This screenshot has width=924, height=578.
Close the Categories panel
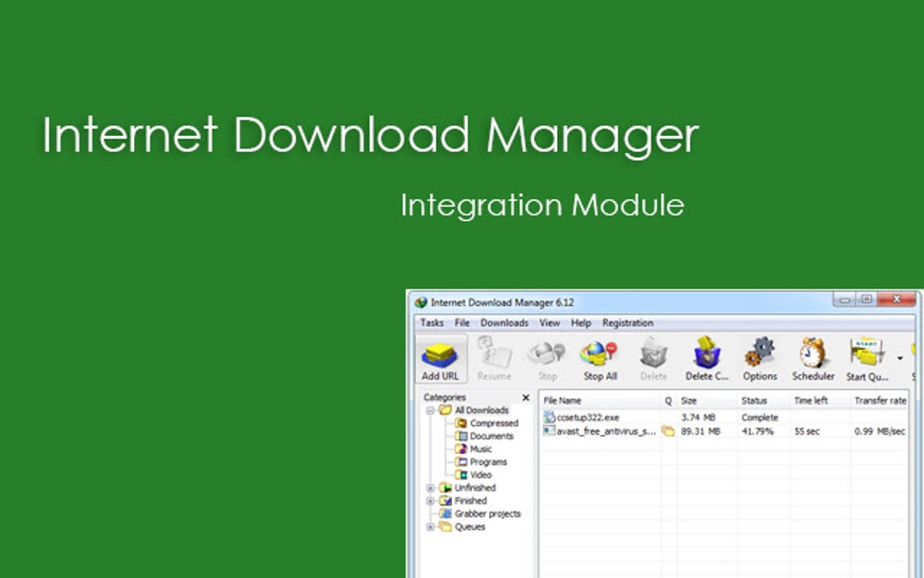(525, 397)
